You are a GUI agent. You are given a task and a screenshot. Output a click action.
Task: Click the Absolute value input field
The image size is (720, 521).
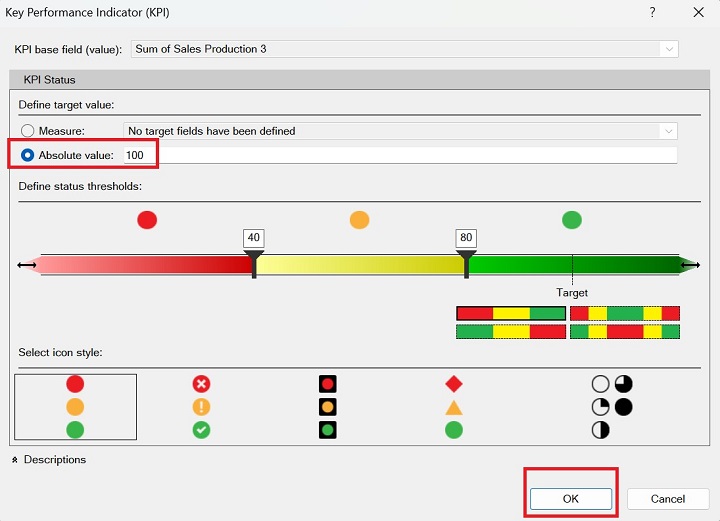(399, 155)
